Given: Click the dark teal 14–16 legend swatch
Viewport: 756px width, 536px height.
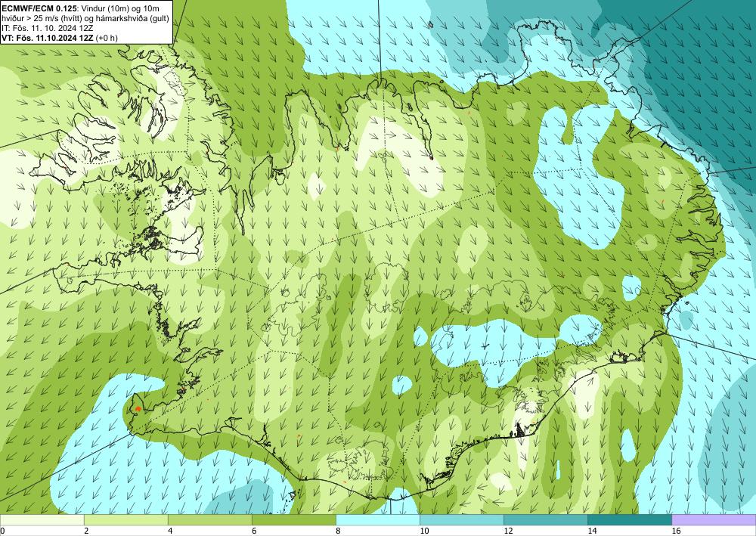Looking at the screenshot, I should (630, 519).
